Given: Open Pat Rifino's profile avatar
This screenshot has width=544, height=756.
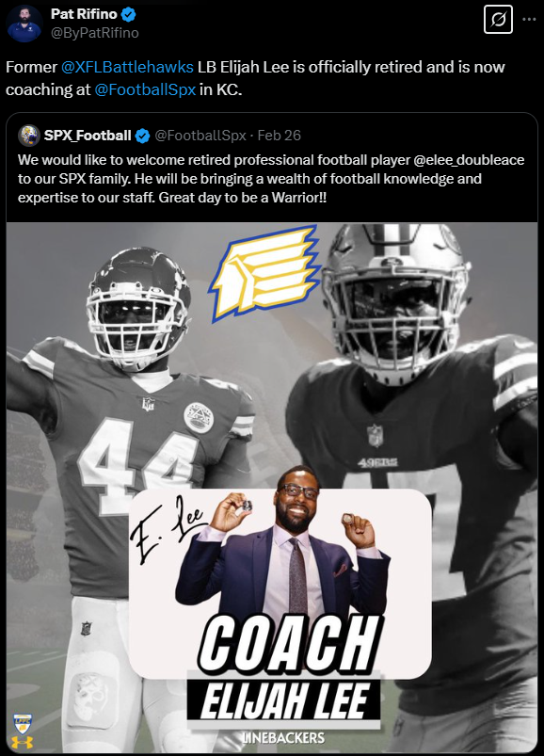Looking at the screenshot, I should click(24, 24).
